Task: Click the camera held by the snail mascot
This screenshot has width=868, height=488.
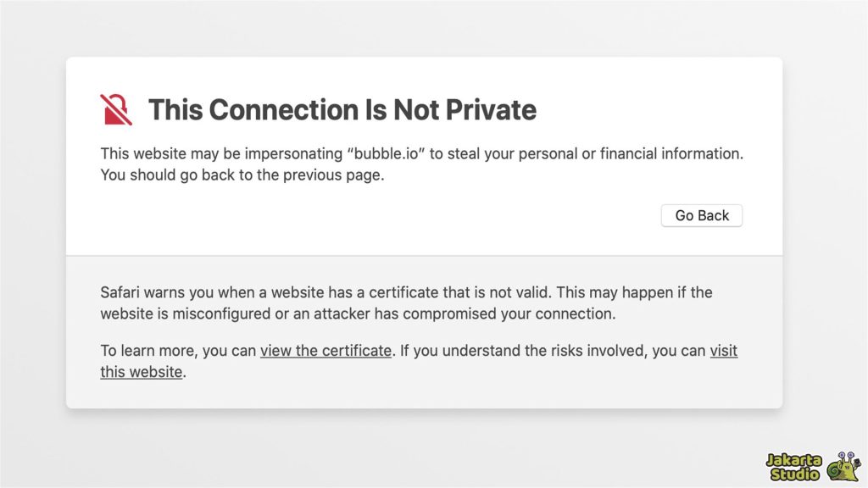Action: [857, 463]
